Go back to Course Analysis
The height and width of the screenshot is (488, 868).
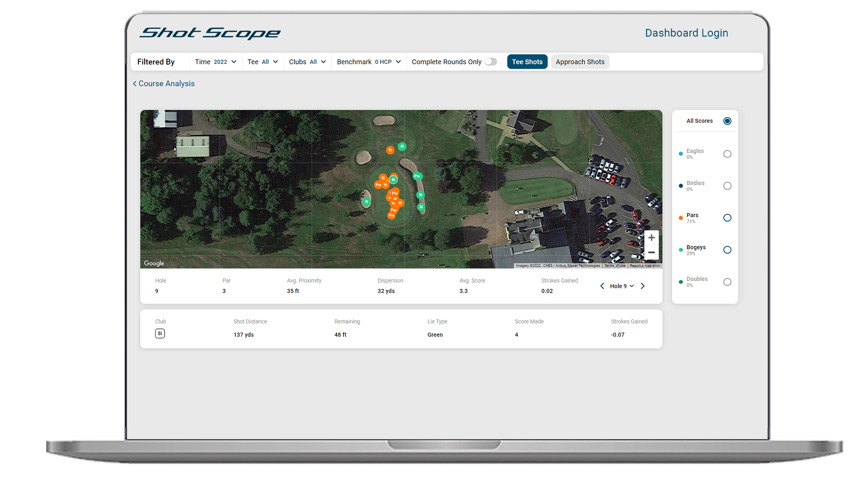(x=164, y=84)
